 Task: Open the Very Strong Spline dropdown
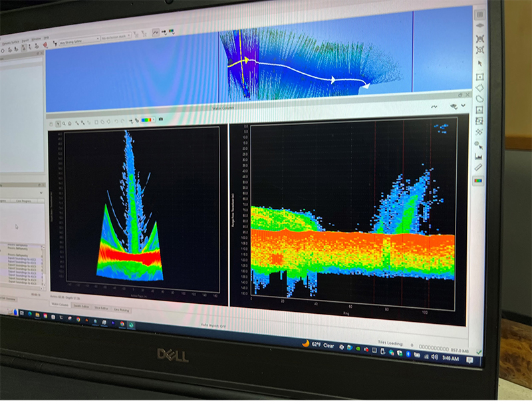coord(79,41)
